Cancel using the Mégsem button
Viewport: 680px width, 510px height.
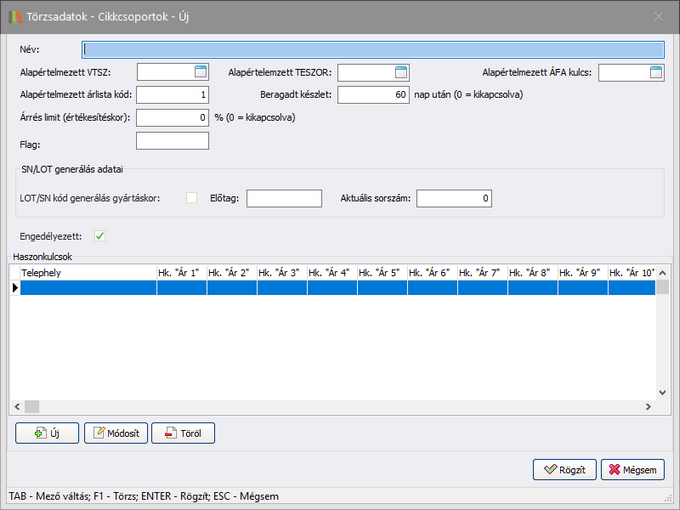(x=632, y=469)
